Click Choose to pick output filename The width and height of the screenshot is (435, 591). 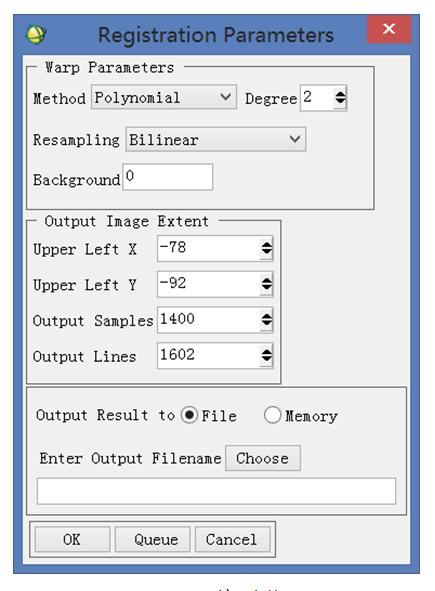(263, 458)
